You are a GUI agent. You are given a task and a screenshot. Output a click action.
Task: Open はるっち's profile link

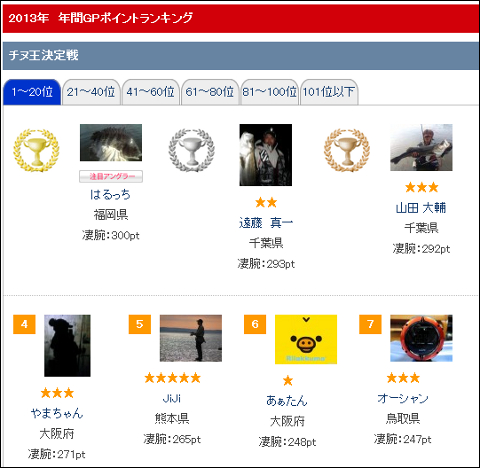[111, 194]
